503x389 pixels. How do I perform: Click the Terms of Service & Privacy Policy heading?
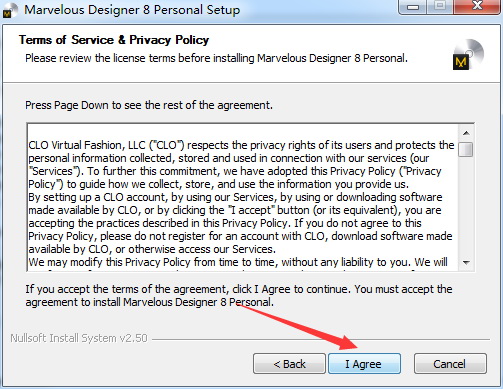coord(114,40)
